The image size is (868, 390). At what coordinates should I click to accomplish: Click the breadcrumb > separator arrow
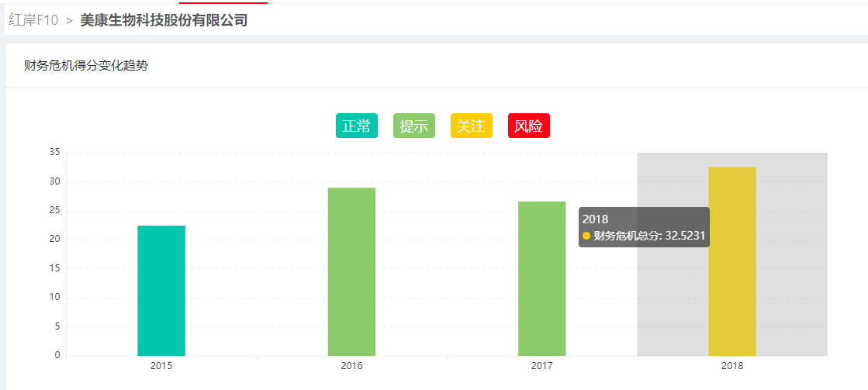(x=69, y=21)
